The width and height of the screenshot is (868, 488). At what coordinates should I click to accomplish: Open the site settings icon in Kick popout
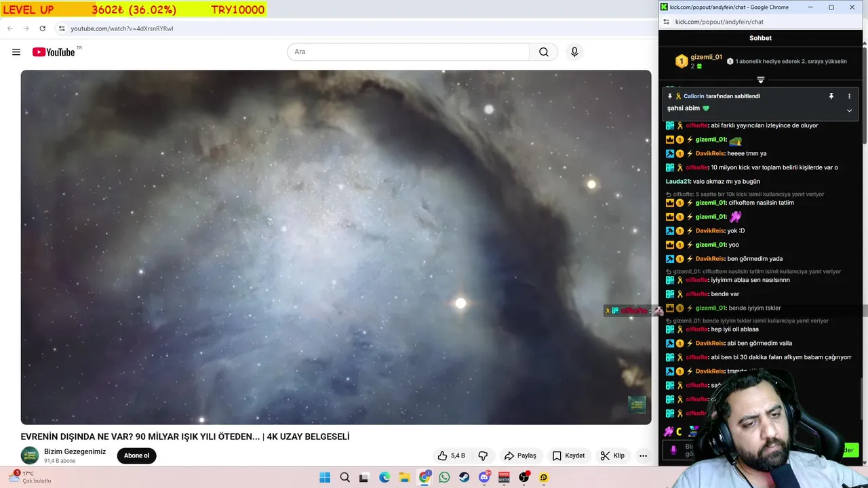click(667, 22)
